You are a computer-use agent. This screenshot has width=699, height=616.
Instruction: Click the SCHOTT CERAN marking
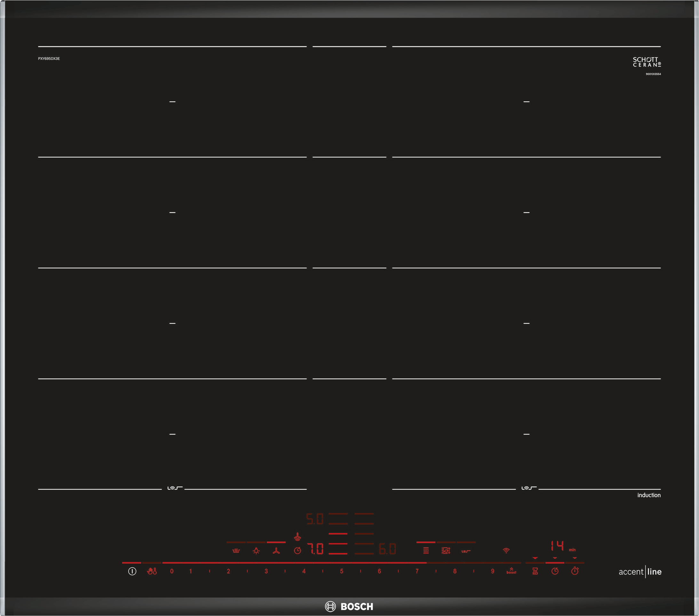647,62
